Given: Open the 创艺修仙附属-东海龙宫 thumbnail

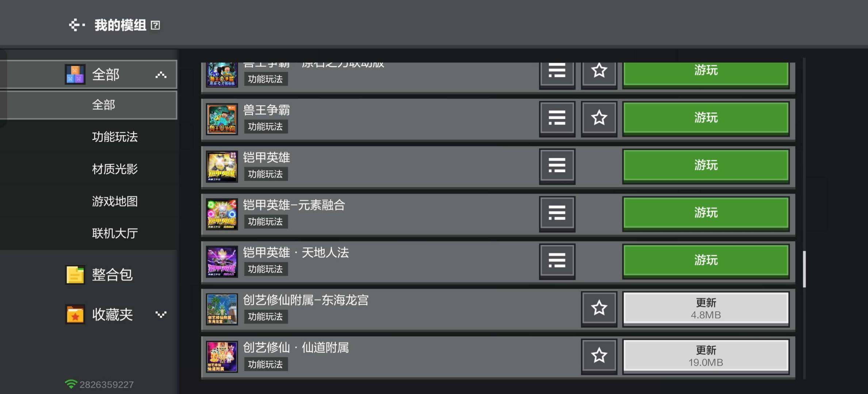Looking at the screenshot, I should click(x=222, y=309).
